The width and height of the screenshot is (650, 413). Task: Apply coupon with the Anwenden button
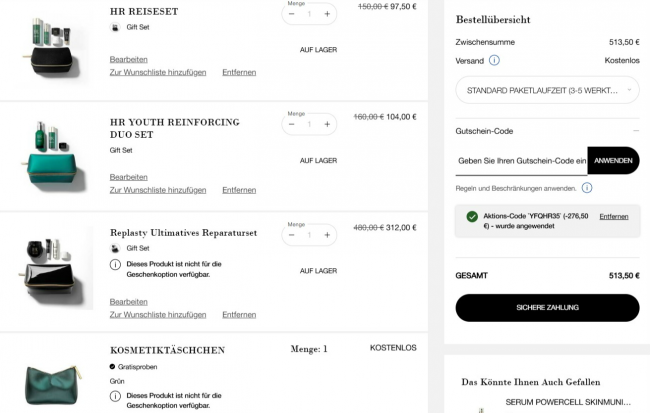coord(613,160)
